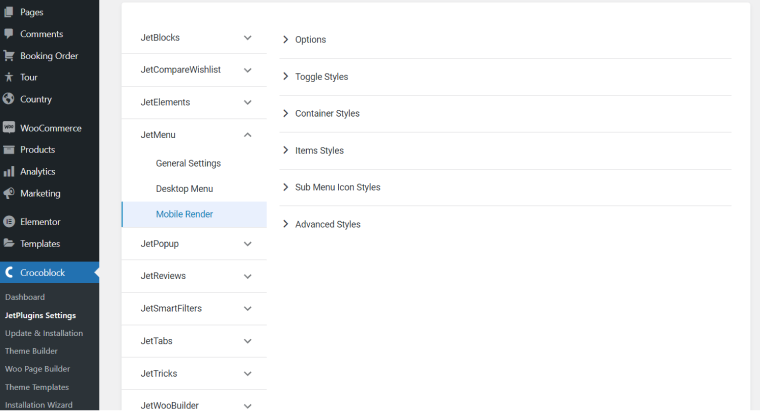Open the Theme Builder submenu link
The width and height of the screenshot is (760, 411).
[x=31, y=351]
